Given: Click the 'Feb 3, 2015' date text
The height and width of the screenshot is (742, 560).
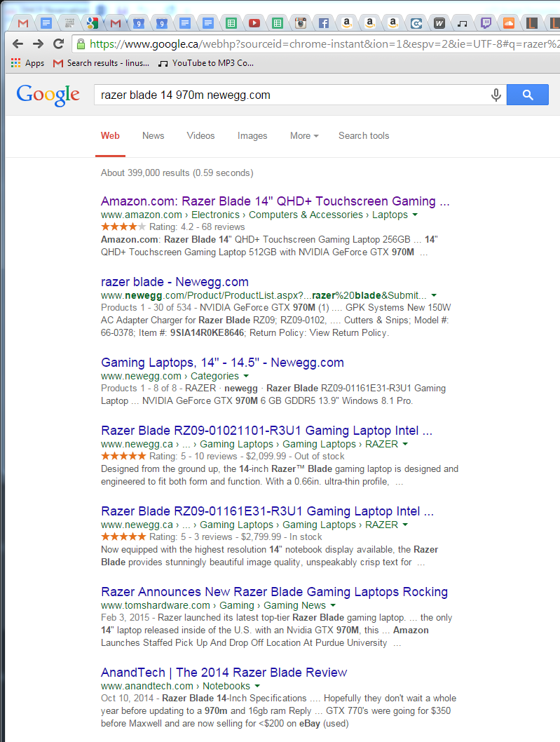Looking at the screenshot, I should click(x=125, y=618).
